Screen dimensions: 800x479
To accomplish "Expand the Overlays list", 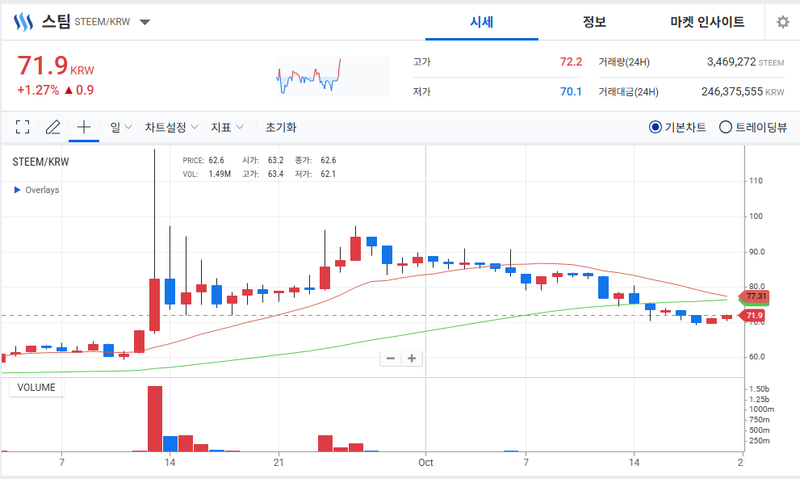I will (x=36, y=190).
